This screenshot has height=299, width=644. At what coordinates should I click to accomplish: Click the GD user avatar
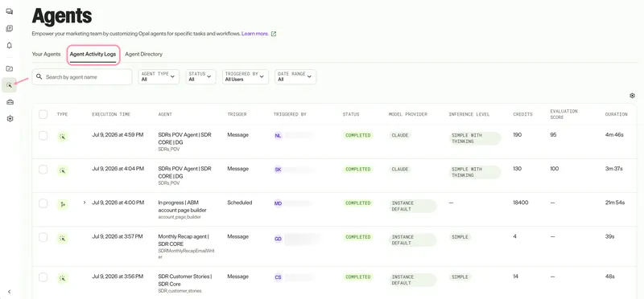278,238
